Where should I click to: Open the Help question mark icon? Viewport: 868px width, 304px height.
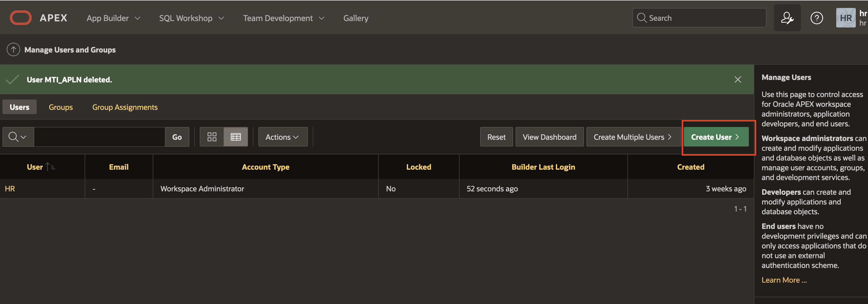[816, 17]
